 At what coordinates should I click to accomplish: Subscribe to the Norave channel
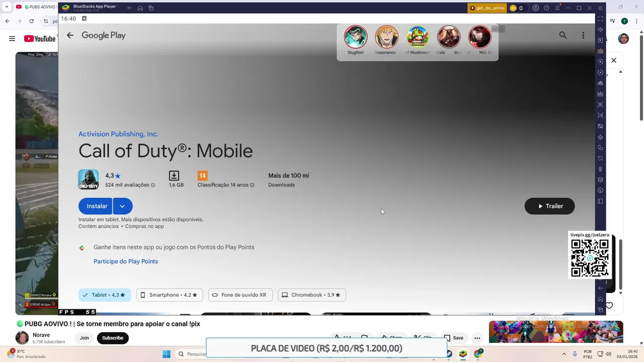point(113,338)
